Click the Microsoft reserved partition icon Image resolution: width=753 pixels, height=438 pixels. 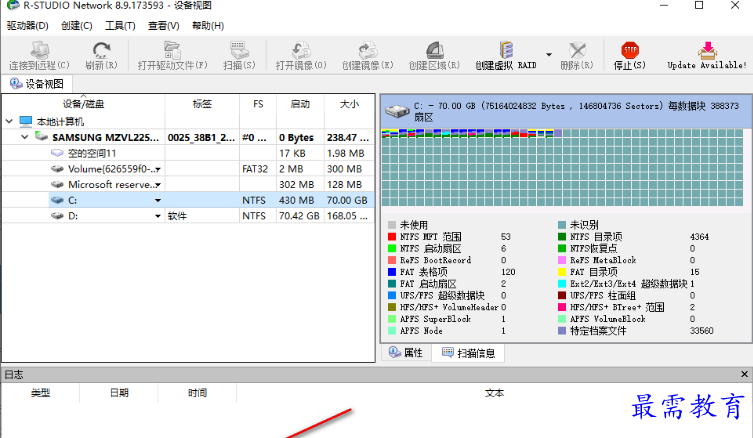(57, 184)
